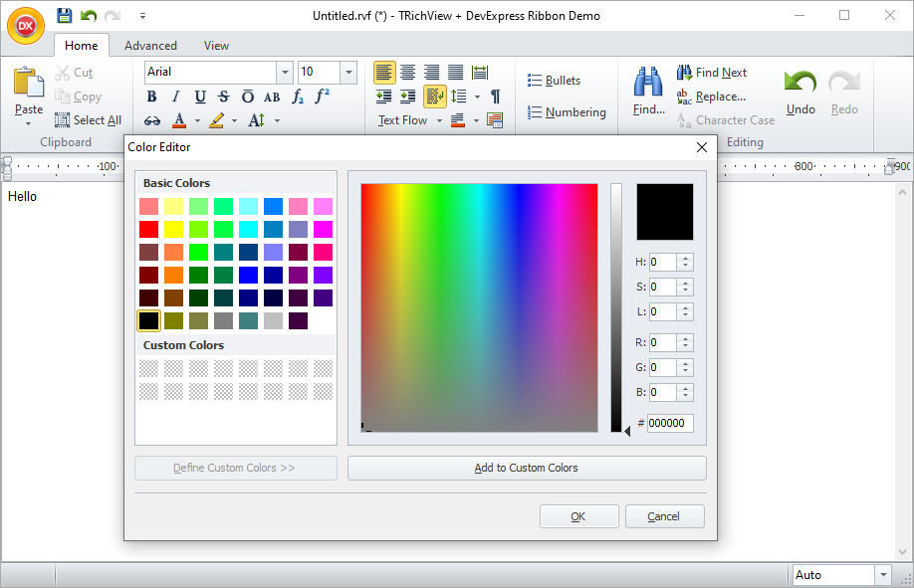Click the Add to Custom Colors button

(527, 468)
